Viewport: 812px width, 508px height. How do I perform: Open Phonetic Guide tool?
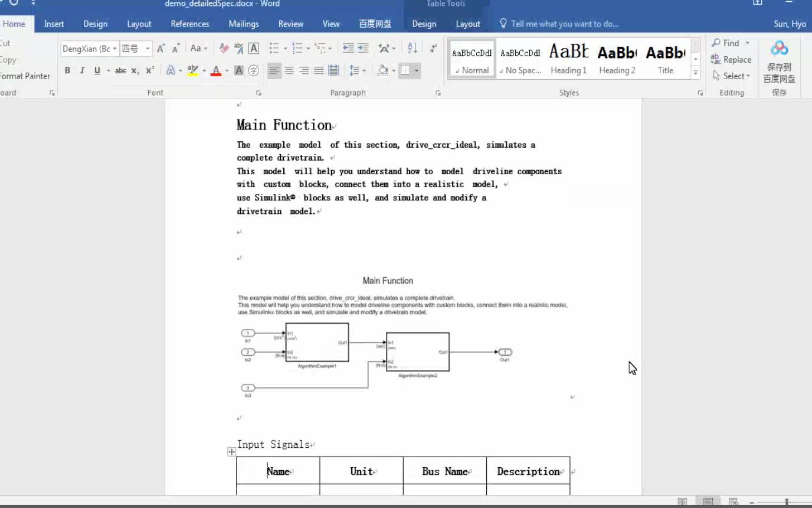point(239,48)
